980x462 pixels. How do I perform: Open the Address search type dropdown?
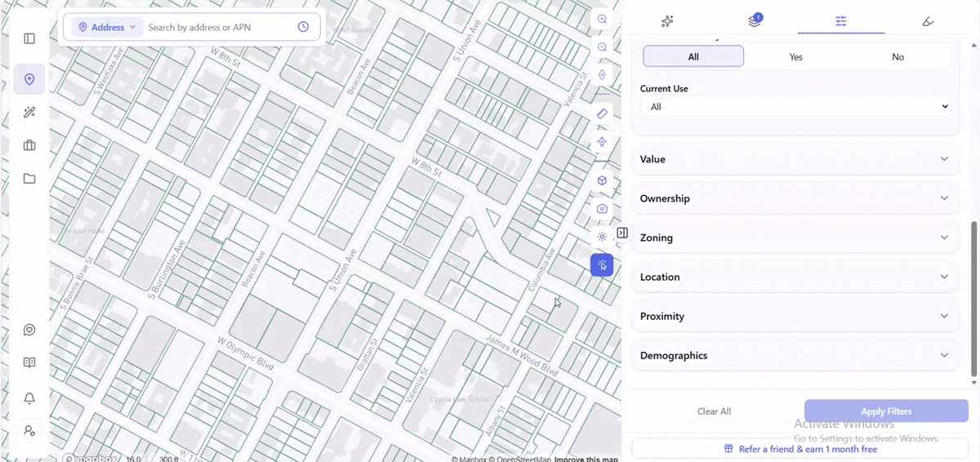point(107,27)
